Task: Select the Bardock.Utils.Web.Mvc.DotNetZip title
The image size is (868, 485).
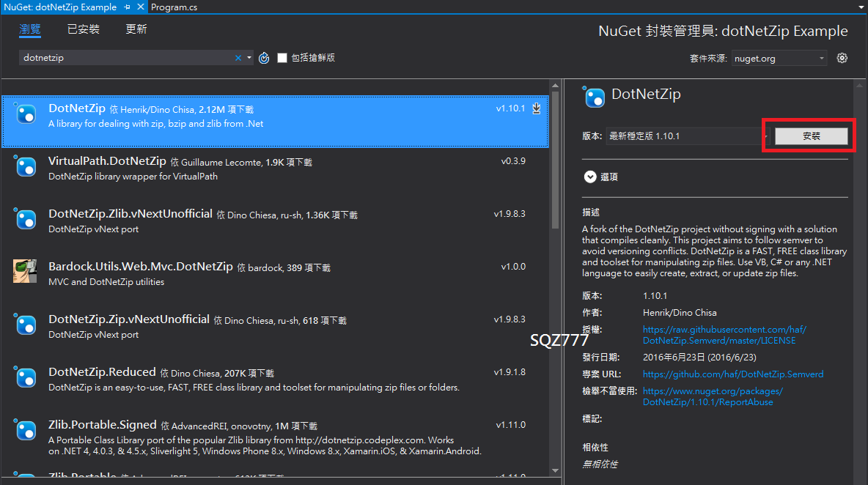Action: point(141,267)
